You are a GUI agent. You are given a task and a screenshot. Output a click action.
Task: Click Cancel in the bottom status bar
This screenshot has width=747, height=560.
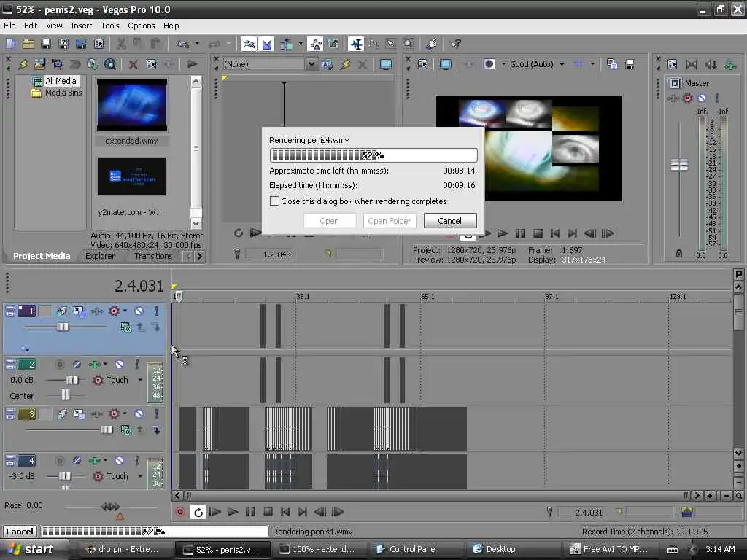20,532
